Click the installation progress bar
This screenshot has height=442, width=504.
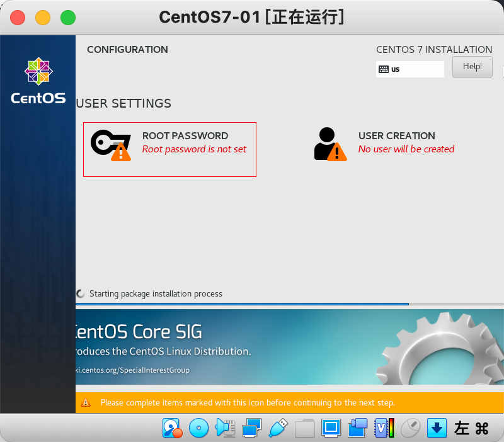(289, 303)
